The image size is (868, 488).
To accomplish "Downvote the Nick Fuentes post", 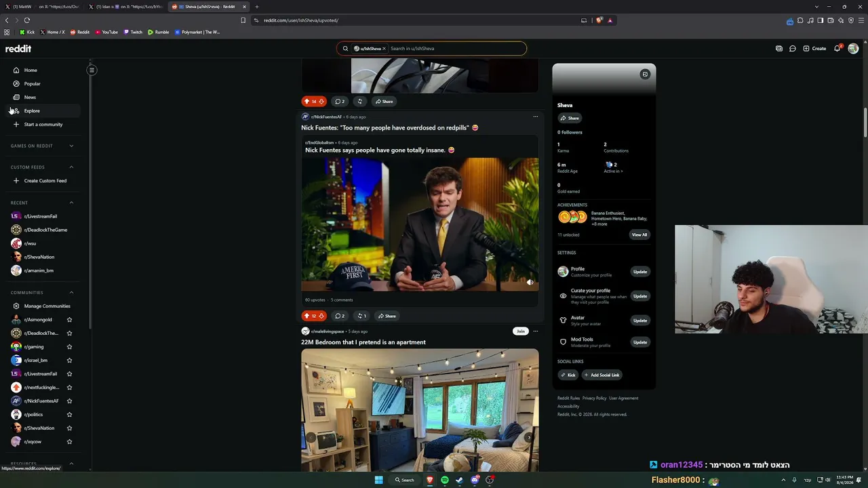I will (321, 316).
